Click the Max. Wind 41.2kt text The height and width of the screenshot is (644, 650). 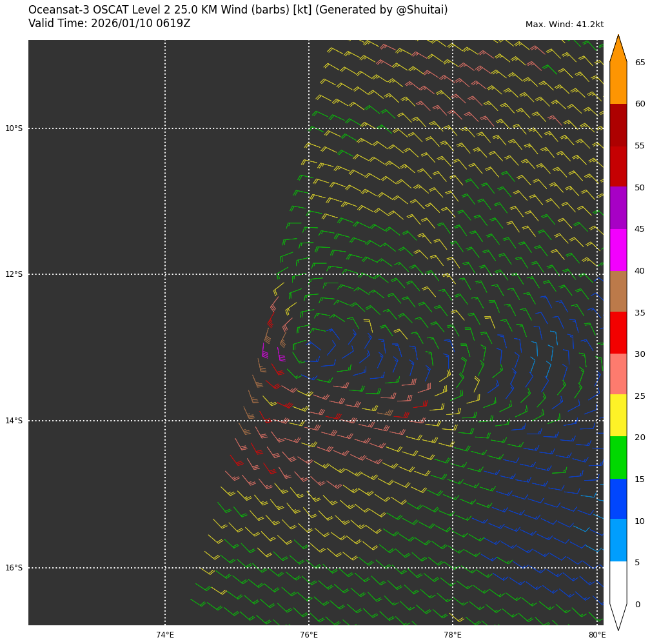tap(564, 25)
